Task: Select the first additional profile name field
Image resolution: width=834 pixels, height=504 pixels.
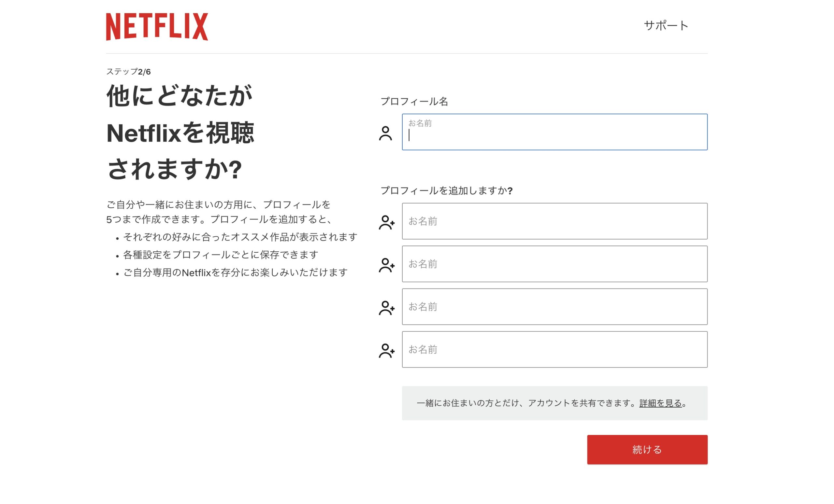Action: coord(555,221)
